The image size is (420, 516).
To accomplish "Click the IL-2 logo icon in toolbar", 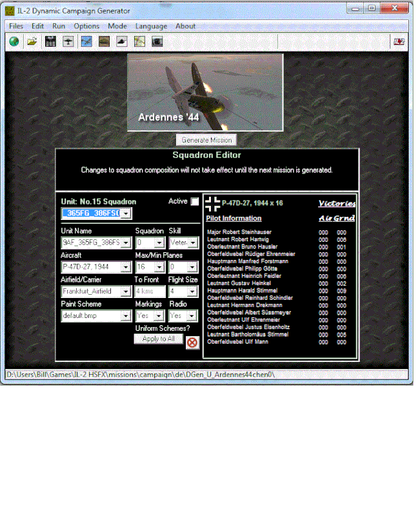I will pyautogui.click(x=399, y=42).
